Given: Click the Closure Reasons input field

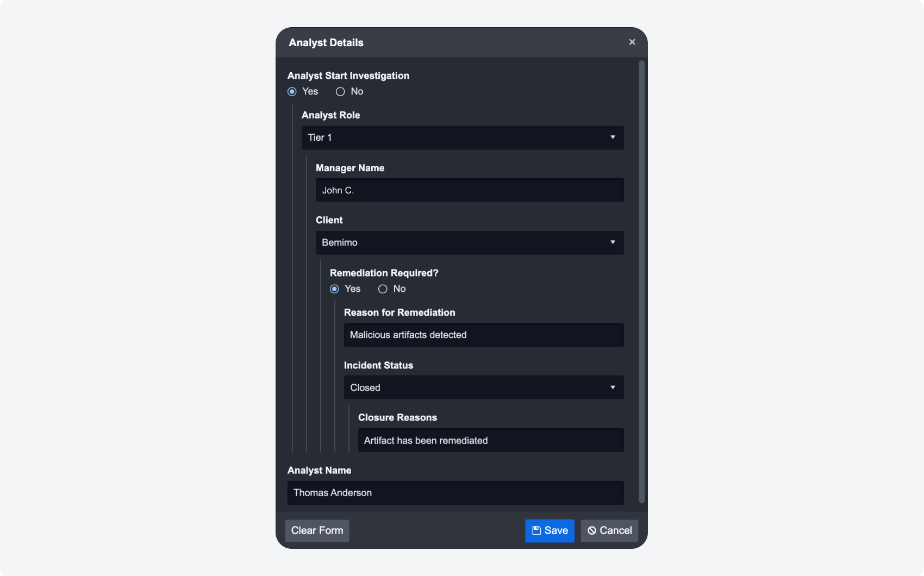Looking at the screenshot, I should (490, 440).
